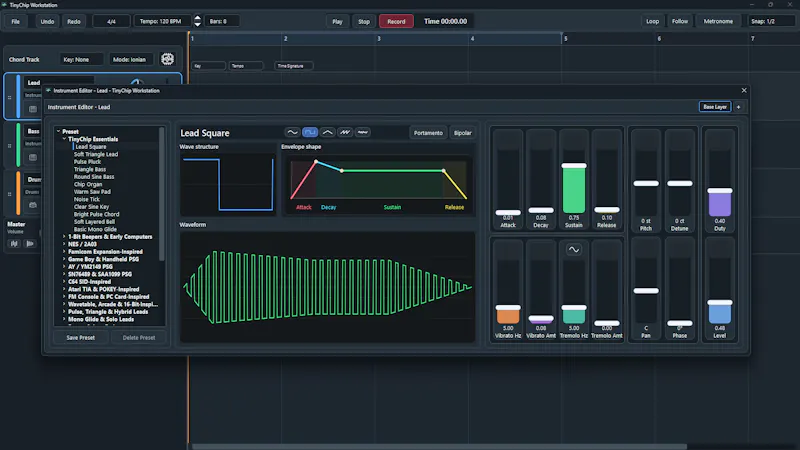800x450 pixels.
Task: Select the Base Layer tab
Action: (x=715, y=107)
